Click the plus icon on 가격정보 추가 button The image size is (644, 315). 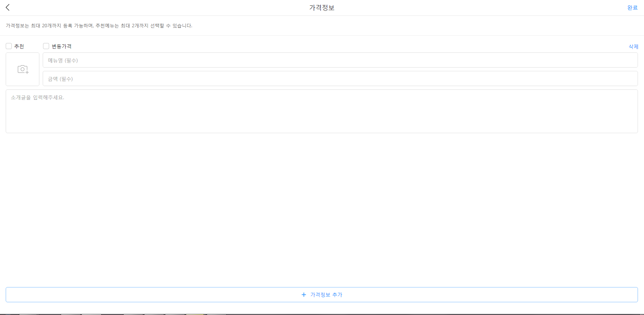coord(304,294)
